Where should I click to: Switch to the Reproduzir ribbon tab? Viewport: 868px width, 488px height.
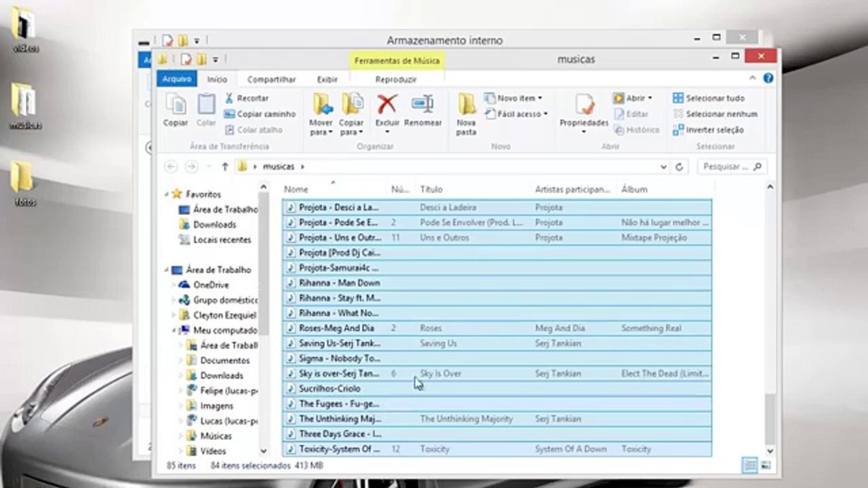point(396,79)
